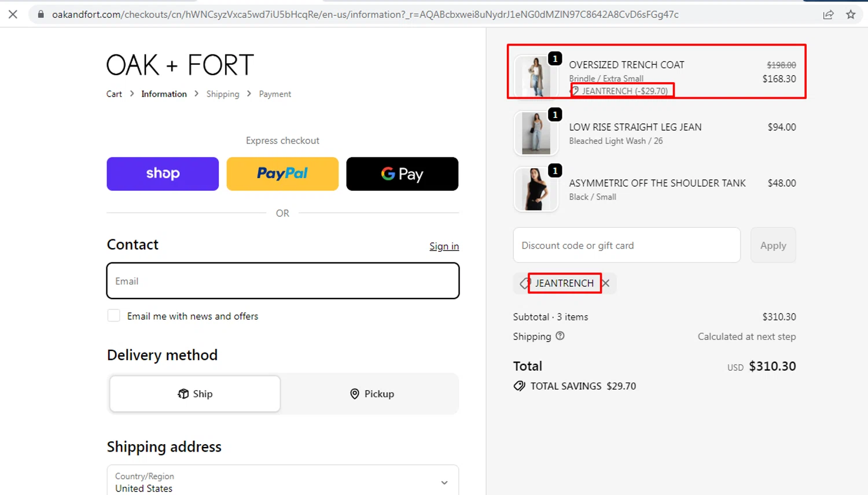868x495 pixels.
Task: Go back to Cart breadcrumb
Action: click(x=114, y=94)
